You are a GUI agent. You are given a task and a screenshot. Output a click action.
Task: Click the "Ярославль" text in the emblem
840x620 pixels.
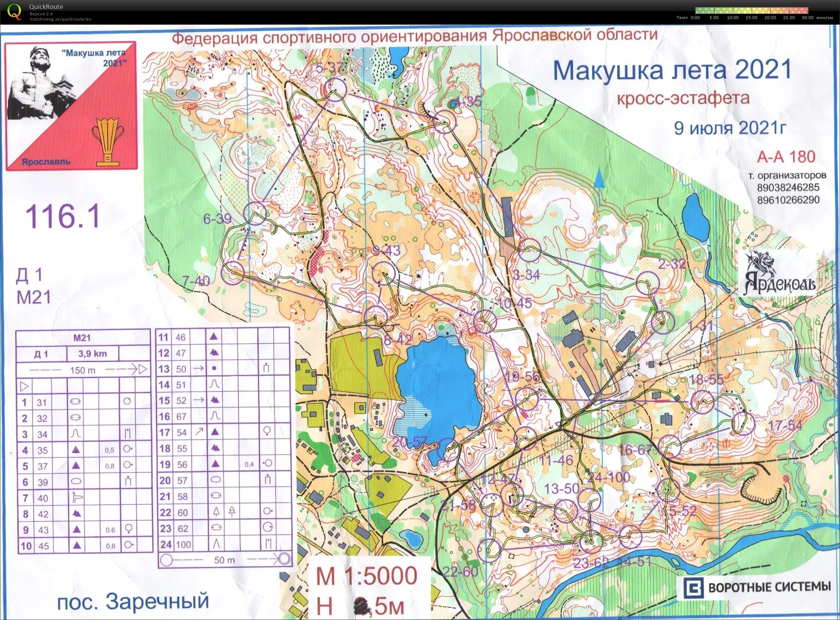46,162
